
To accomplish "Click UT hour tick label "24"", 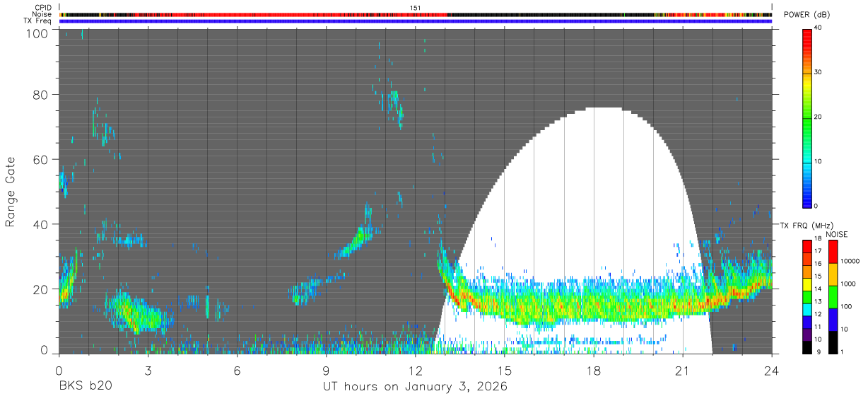I will click(771, 370).
